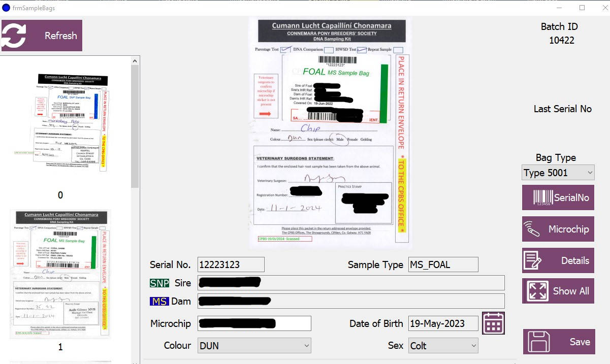Click the Microchip scan button

[558, 229]
